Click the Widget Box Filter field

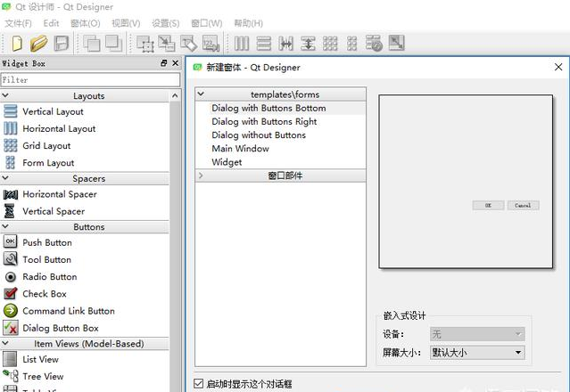(90, 80)
